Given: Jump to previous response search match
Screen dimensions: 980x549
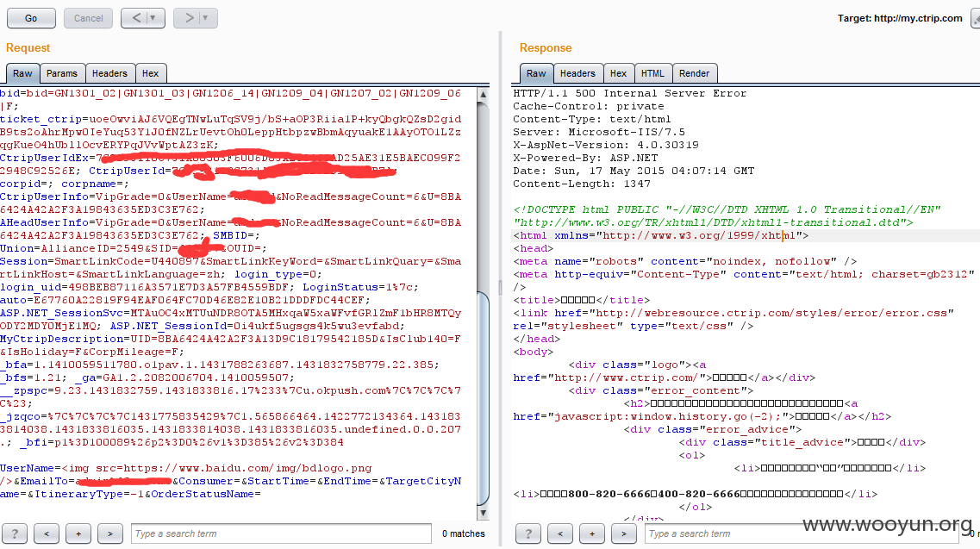Looking at the screenshot, I should pyautogui.click(x=560, y=533).
